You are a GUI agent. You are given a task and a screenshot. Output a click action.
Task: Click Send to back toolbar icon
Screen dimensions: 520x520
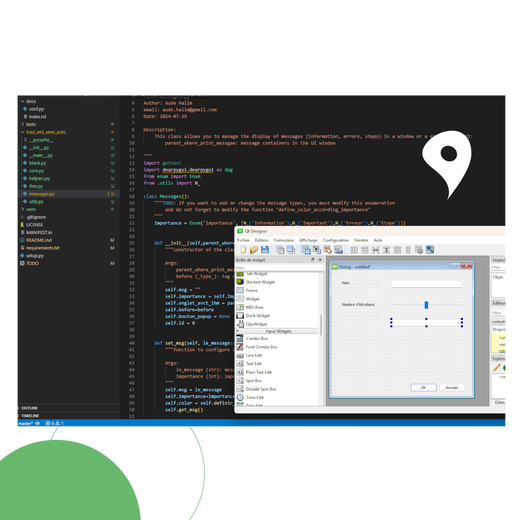[280, 250]
